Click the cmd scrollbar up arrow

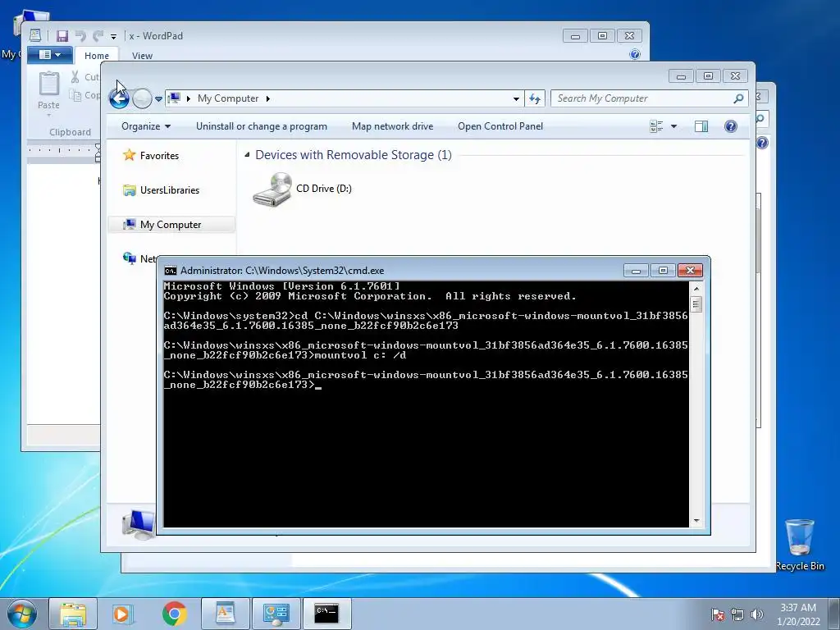click(696, 289)
